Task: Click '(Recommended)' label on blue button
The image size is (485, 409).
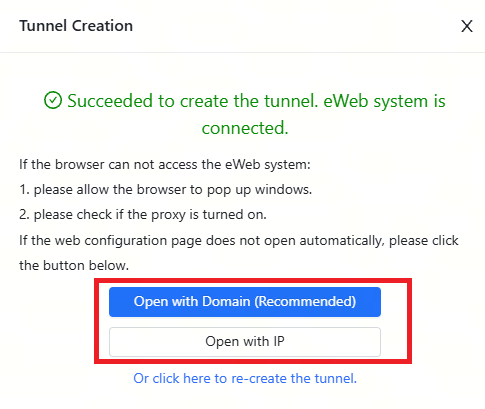Action: point(305,302)
